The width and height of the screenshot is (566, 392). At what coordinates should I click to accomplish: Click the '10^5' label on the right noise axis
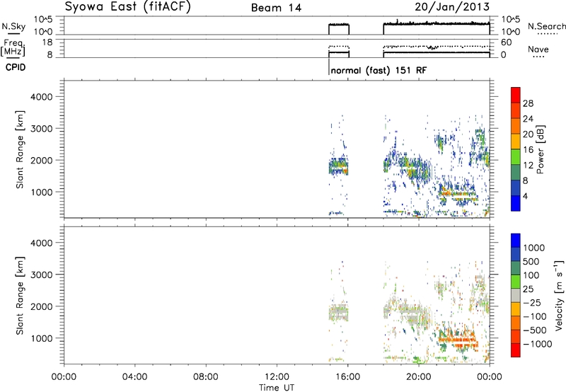click(x=510, y=19)
